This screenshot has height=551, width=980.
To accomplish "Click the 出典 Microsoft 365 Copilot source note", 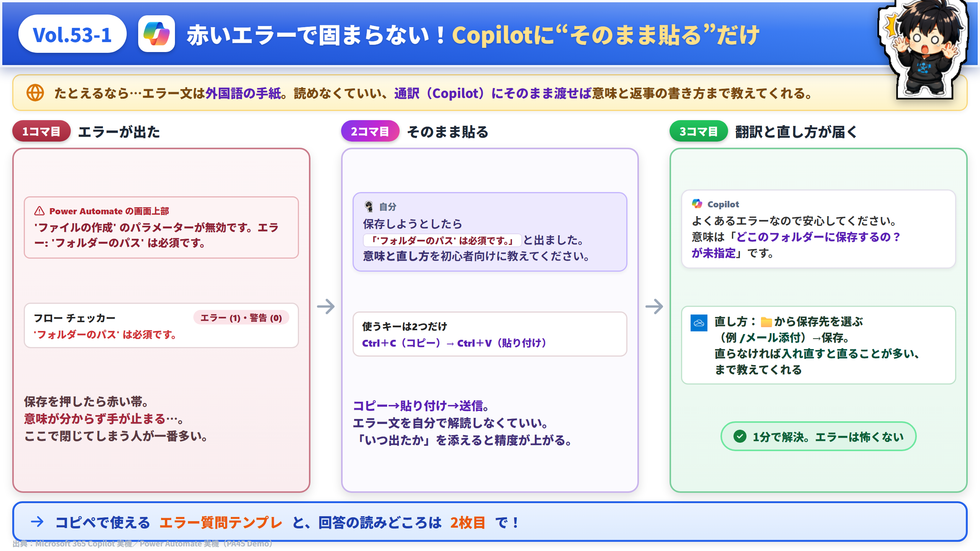I will click(x=143, y=544).
